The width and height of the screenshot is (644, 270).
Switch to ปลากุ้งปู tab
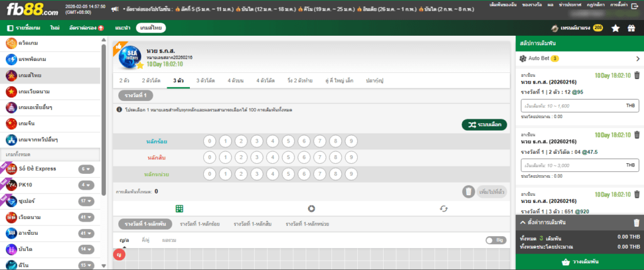375,81
